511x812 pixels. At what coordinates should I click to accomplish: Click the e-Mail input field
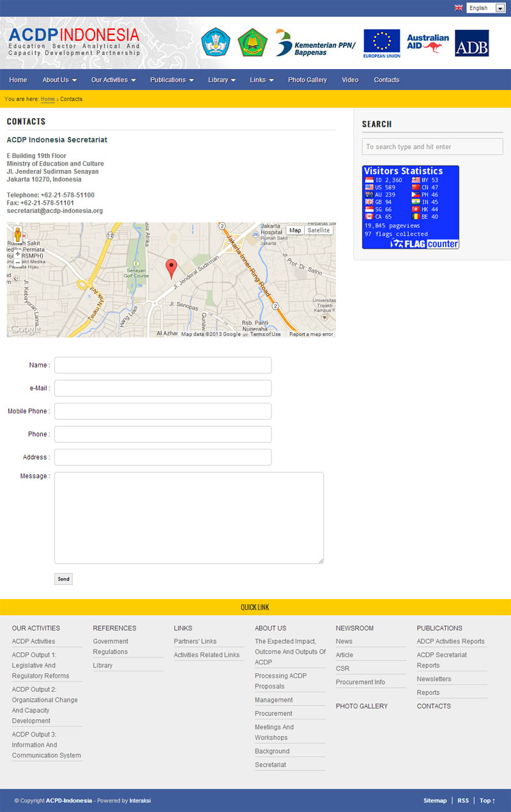click(163, 388)
